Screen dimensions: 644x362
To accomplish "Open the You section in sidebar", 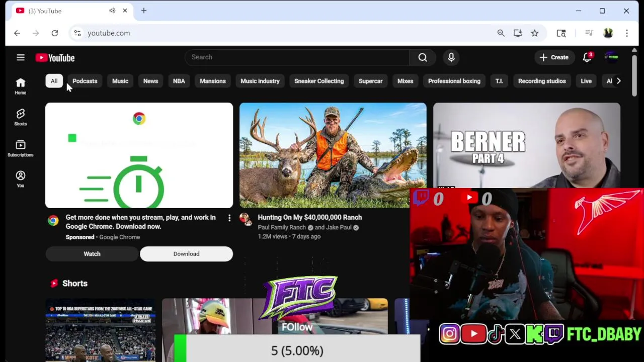I will point(21,179).
